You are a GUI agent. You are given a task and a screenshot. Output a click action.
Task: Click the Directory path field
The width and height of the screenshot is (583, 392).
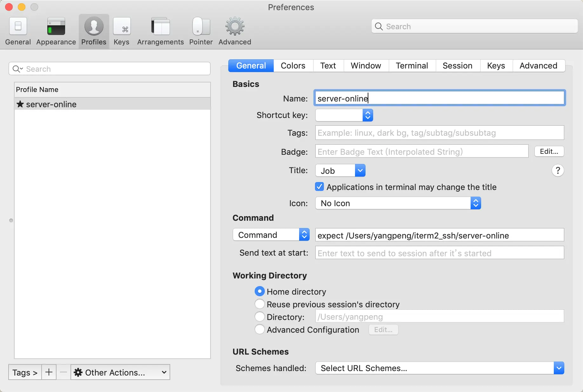pos(440,316)
